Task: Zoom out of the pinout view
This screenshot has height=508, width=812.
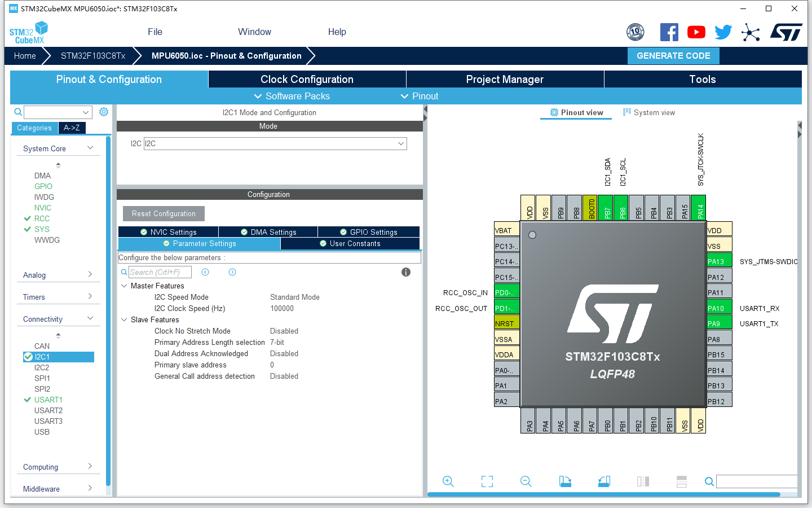Action: (x=526, y=481)
